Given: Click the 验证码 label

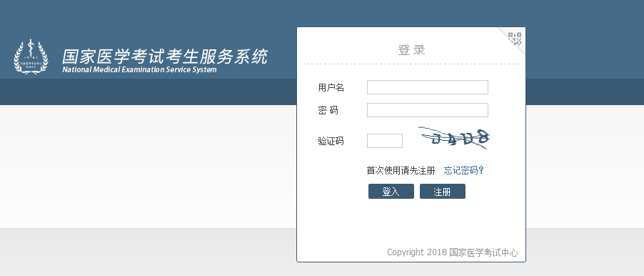Looking at the screenshot, I should point(331,141).
